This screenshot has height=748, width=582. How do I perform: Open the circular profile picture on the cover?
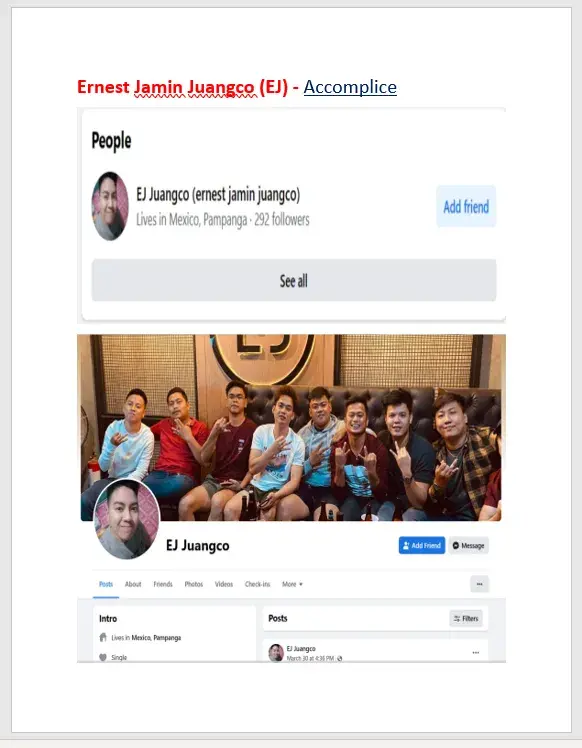pyautogui.click(x=127, y=519)
